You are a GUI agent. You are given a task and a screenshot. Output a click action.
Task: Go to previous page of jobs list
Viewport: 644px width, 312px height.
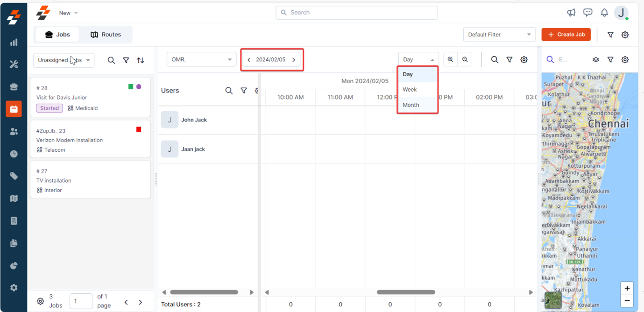pyautogui.click(x=126, y=302)
